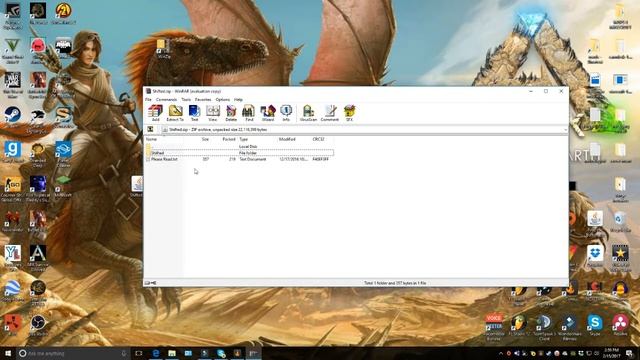Sort by the Packed column header
Viewport: 640px width, 360px height.
[x=229, y=139]
